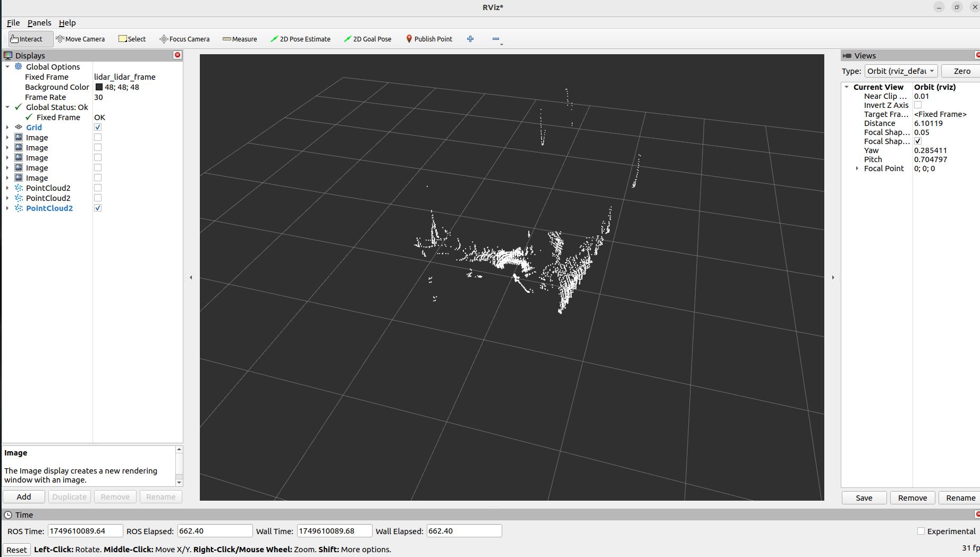The width and height of the screenshot is (980, 557).
Task: Uncheck the enabled PointCloud2 display
Action: click(97, 208)
